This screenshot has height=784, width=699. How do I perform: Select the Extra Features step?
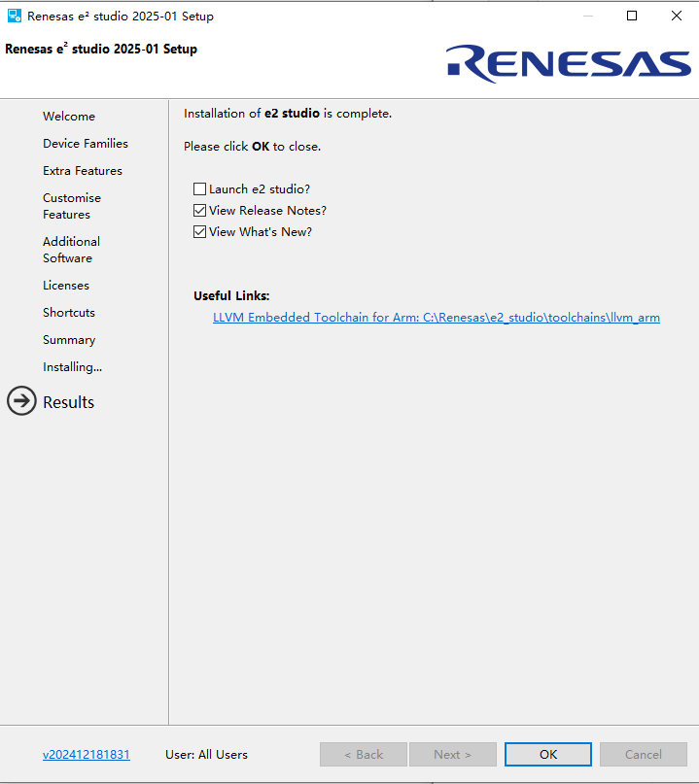(82, 171)
